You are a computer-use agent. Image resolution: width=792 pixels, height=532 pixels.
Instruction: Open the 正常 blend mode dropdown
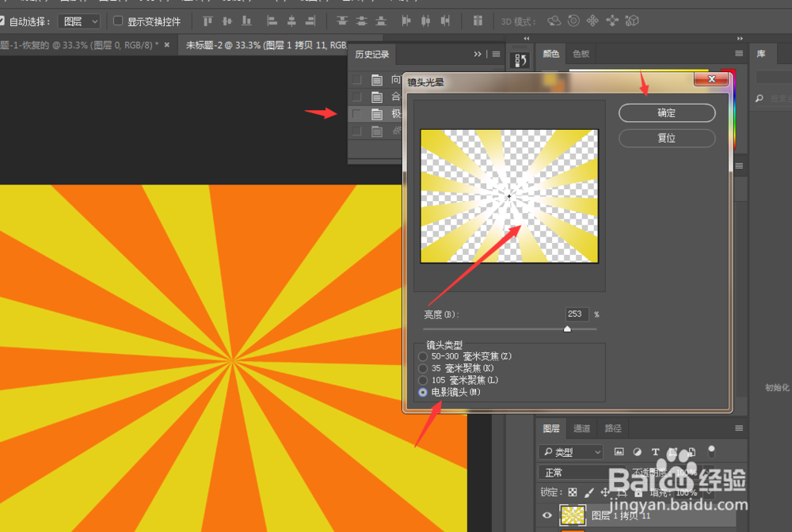pos(582,473)
